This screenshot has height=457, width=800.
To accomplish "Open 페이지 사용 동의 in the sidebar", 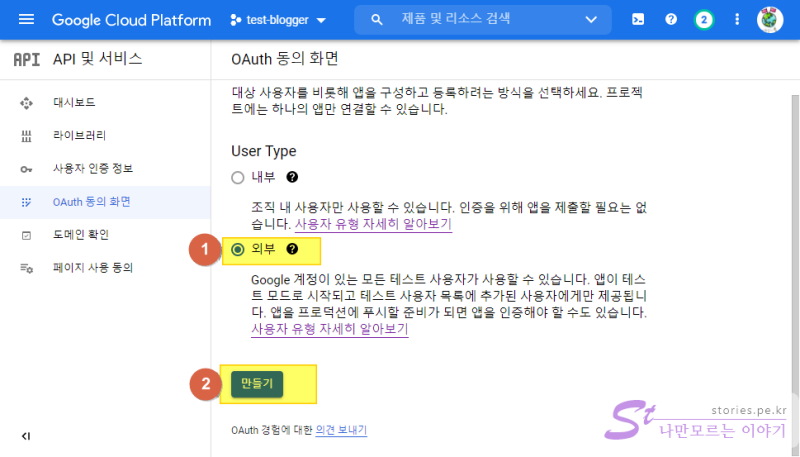I will (x=93, y=268).
